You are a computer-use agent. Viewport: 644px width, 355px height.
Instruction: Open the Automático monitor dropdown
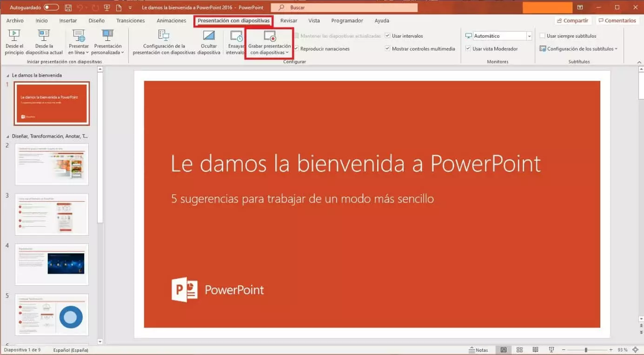(529, 36)
